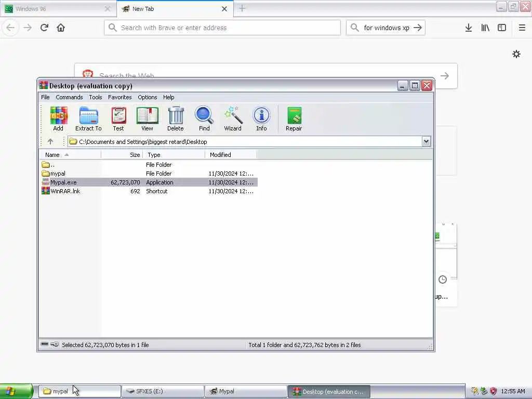Launch the Wizard toolbar icon

click(x=233, y=118)
